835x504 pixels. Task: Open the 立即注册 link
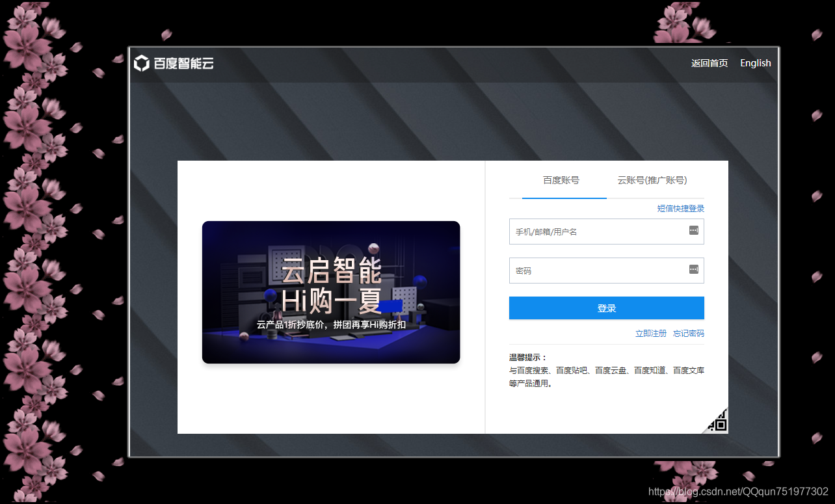click(651, 333)
